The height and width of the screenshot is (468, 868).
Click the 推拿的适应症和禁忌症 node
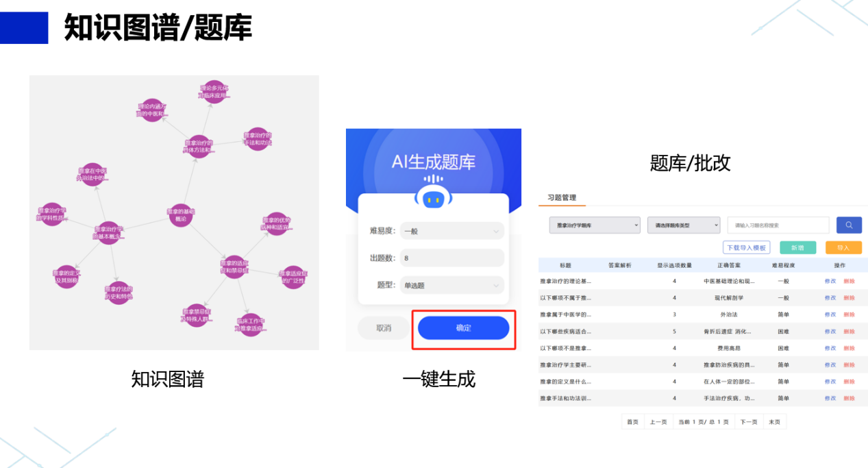pyautogui.click(x=234, y=267)
